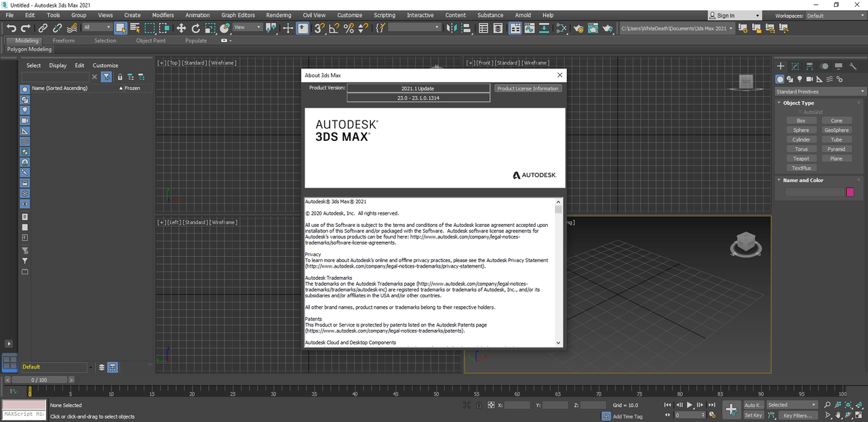
Task: Toggle Selection Lock padlock in status bar
Action: coord(479,405)
